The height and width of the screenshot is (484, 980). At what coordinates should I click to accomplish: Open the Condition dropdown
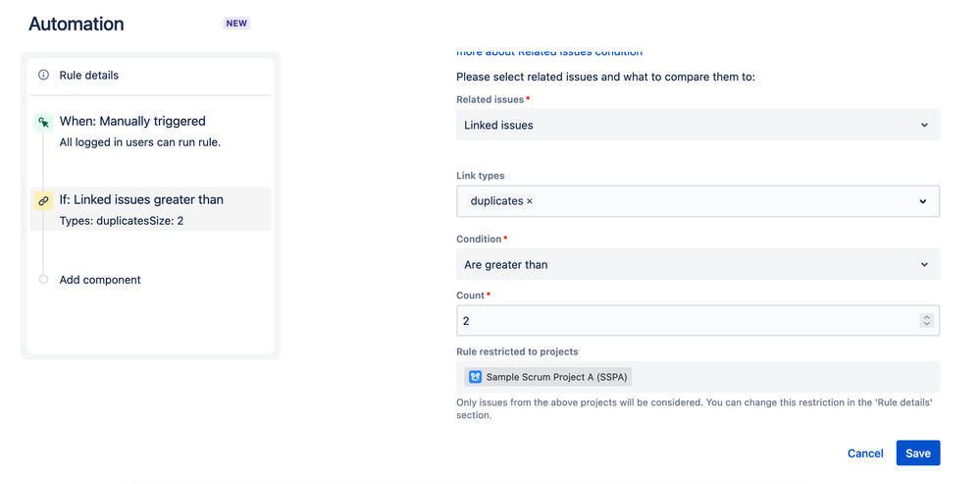click(697, 264)
